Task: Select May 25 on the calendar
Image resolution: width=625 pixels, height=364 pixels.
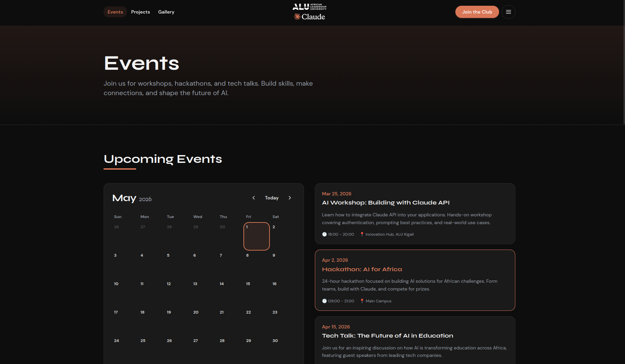Action: pyautogui.click(x=151, y=350)
